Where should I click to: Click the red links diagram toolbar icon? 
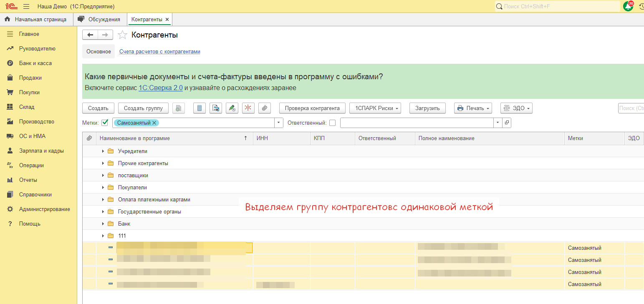point(248,108)
